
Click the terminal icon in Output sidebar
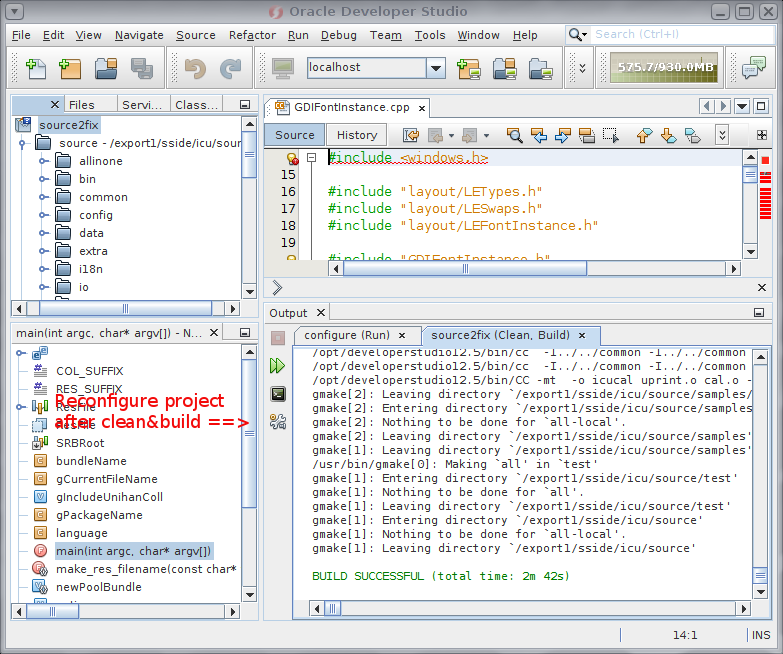point(278,394)
